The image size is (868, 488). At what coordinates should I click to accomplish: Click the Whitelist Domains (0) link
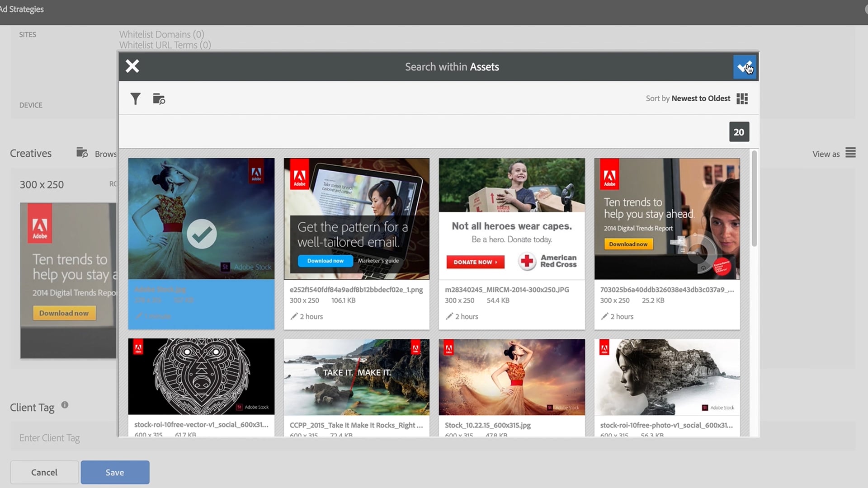click(161, 34)
